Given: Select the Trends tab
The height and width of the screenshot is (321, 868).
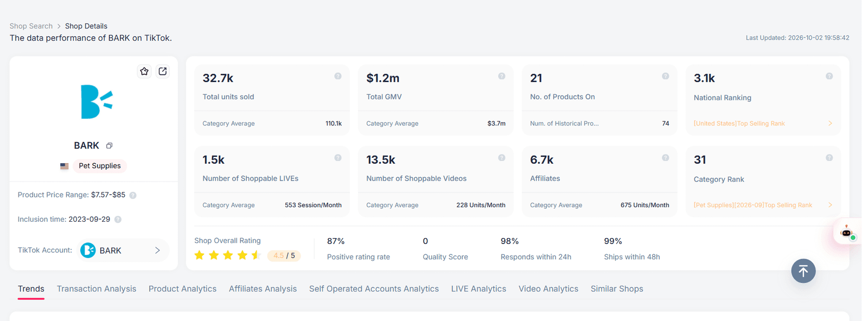Looking at the screenshot, I should tap(31, 289).
